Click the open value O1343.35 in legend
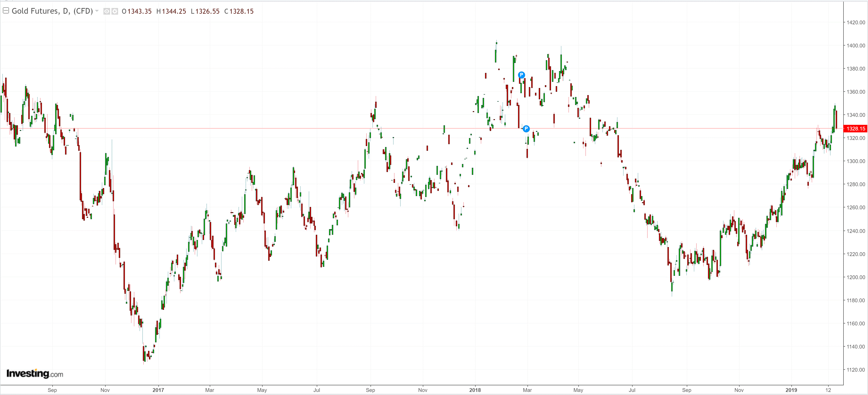The height and width of the screenshot is (395, 868). [137, 12]
